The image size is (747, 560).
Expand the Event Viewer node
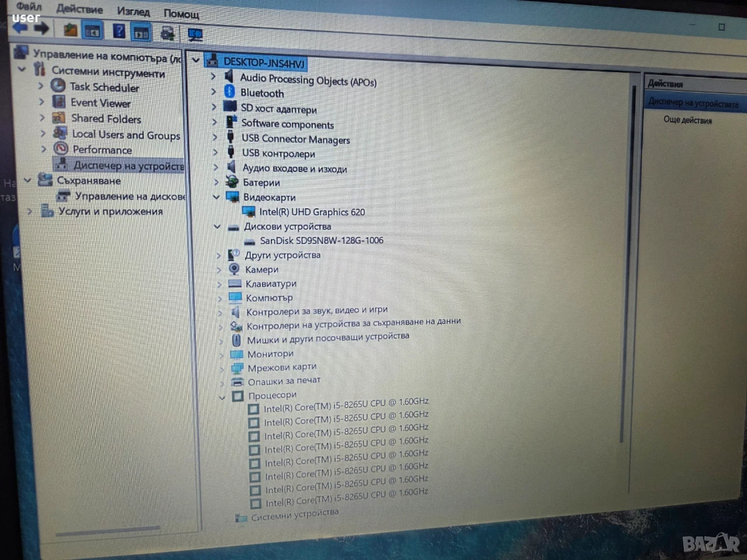[x=41, y=101]
